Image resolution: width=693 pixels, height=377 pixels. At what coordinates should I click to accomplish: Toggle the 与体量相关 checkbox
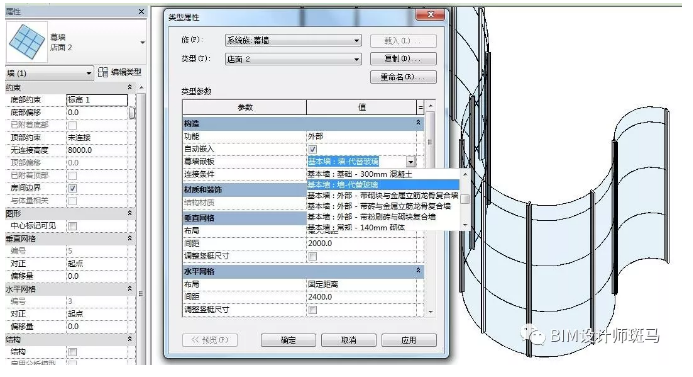72,201
